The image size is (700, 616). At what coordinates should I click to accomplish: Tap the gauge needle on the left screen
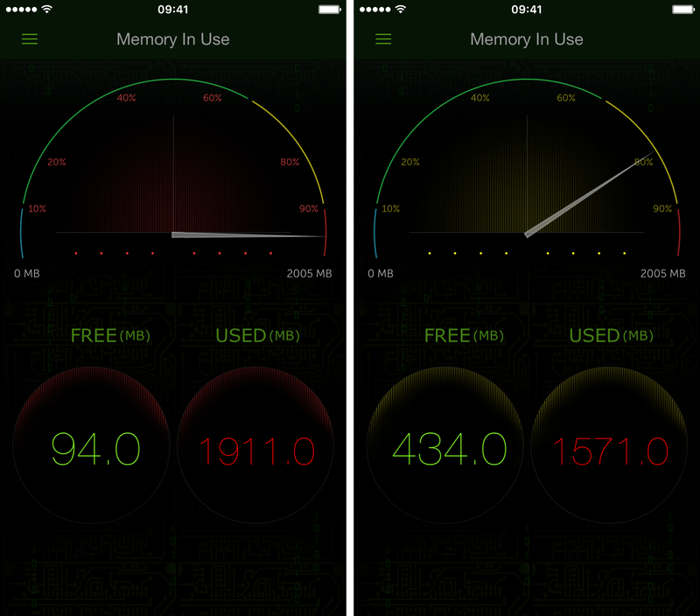248,234
